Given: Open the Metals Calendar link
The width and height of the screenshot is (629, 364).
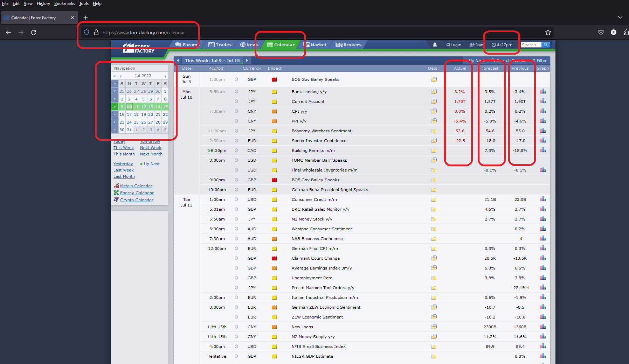Looking at the screenshot, I should click(136, 186).
